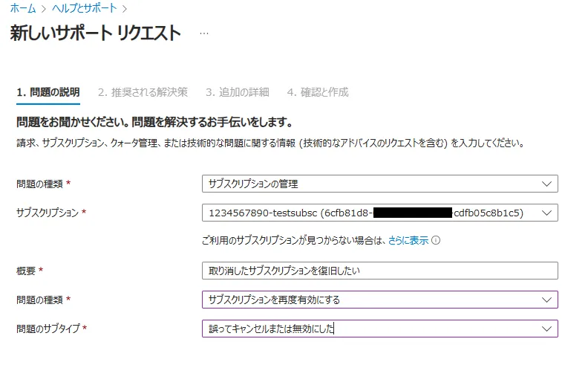Click the info icon next to さらに表示
The height and width of the screenshot is (365, 588).
click(x=436, y=240)
